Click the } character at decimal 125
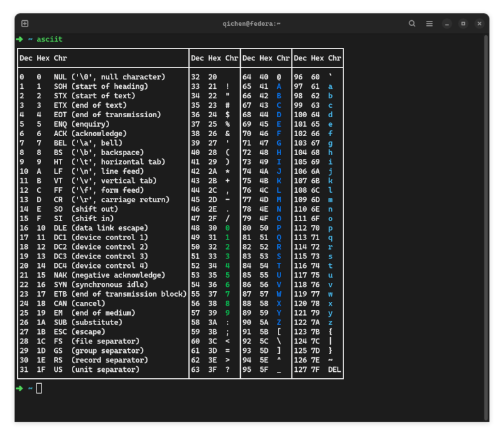This screenshot has width=504, height=438. (x=330, y=350)
